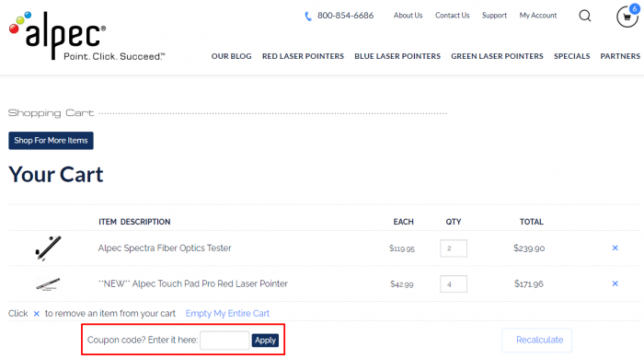Open the search magnifier icon
Image resolution: width=644 pixels, height=358 pixels.
coord(585,16)
